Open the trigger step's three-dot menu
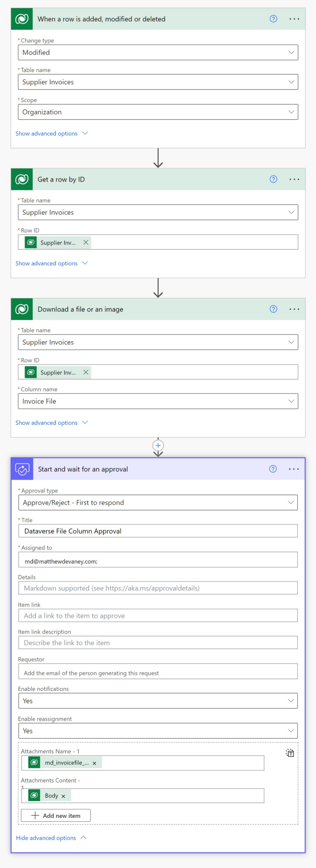This screenshot has height=868, width=316. tap(294, 19)
